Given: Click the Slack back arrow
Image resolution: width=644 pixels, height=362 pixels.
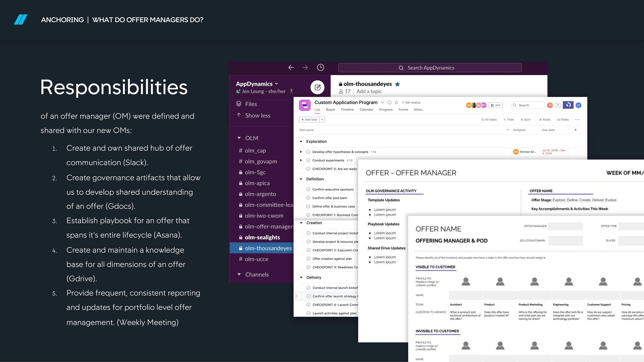Looking at the screenshot, I should (291, 67).
